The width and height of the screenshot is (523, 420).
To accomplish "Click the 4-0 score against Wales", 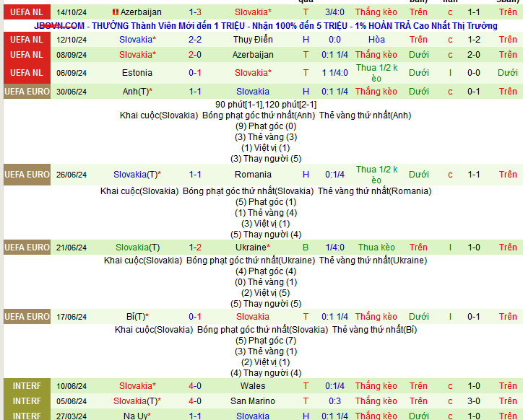I will (x=195, y=386).
